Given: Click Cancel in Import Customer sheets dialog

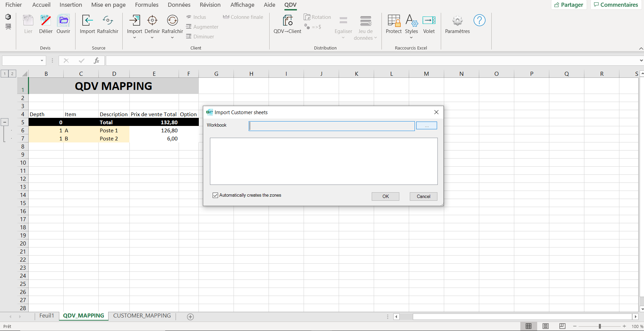Looking at the screenshot, I should pos(423,196).
